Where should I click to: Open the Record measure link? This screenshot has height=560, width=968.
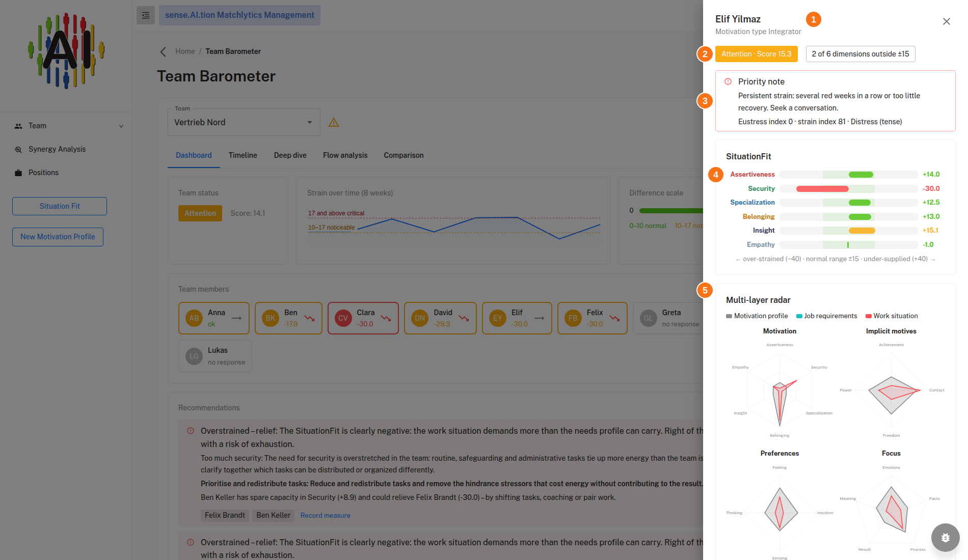tap(326, 516)
